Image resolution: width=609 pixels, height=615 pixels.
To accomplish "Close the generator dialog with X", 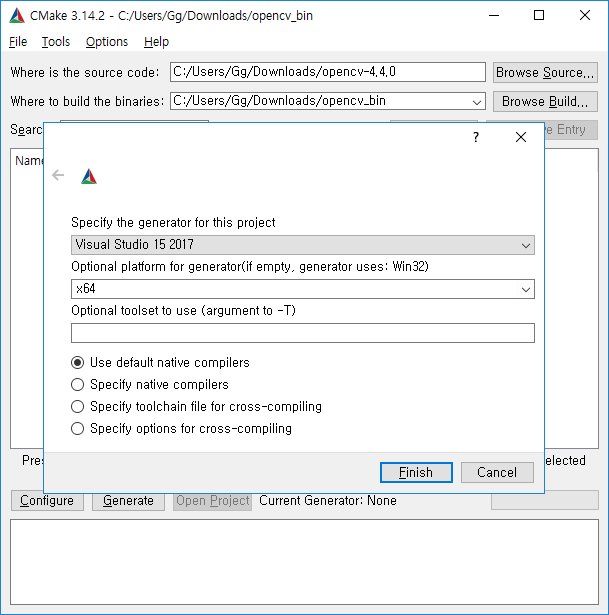I will [521, 137].
